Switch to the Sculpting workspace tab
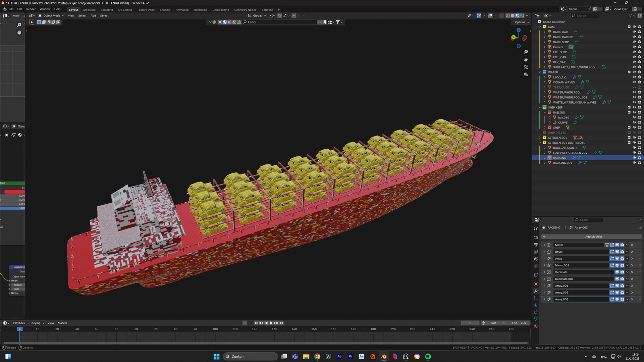Viewport: 644px width, 362px height. click(x=107, y=10)
